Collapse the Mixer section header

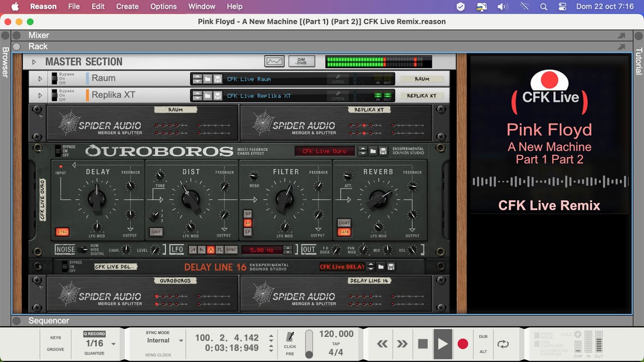point(17,35)
